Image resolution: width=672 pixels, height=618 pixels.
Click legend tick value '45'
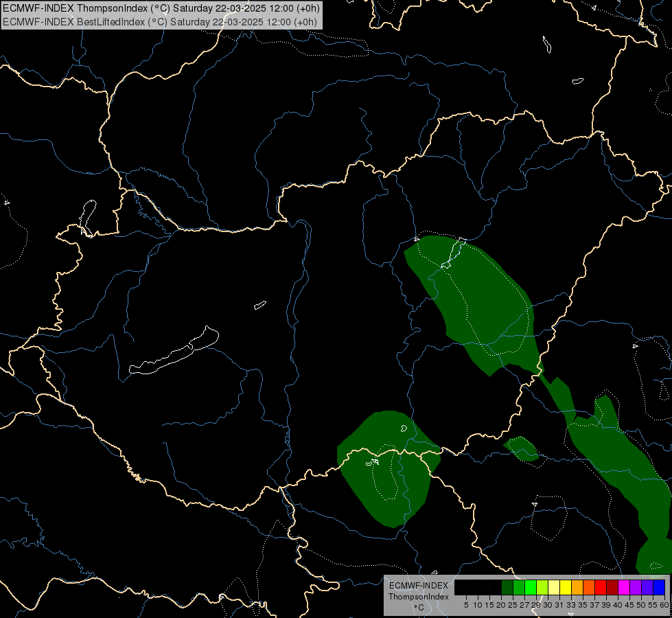629,605
